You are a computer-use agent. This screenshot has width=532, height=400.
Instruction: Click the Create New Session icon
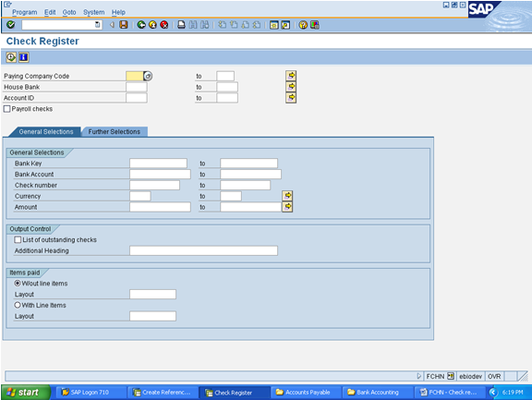[273, 25]
